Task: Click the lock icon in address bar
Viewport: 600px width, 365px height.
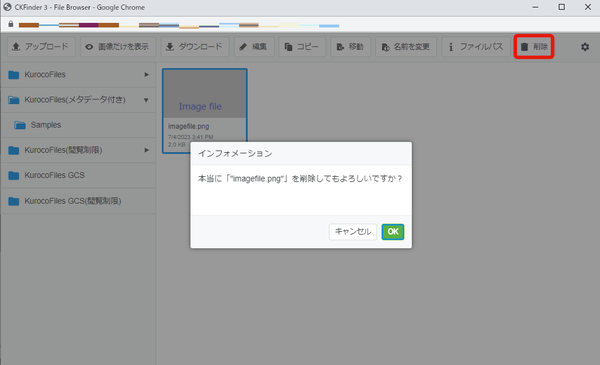Action: coord(11,24)
